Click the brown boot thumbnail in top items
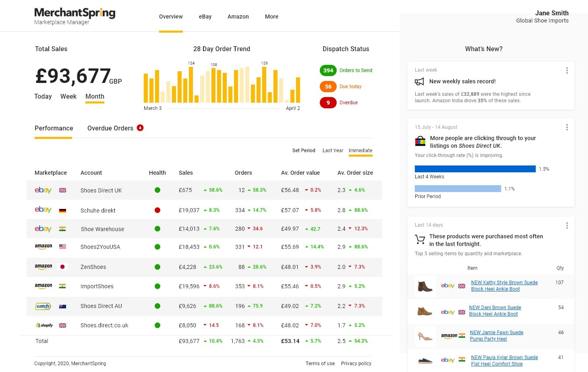 425,286
